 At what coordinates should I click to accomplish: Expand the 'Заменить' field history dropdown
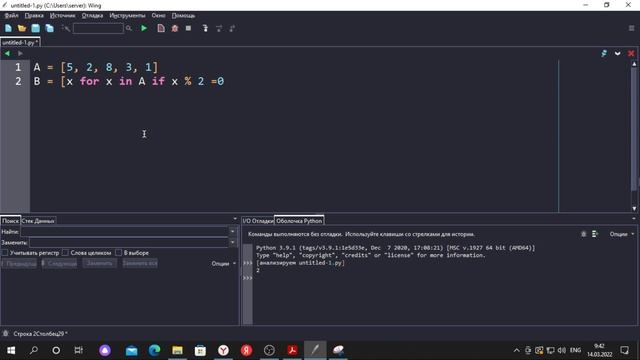coord(233,242)
